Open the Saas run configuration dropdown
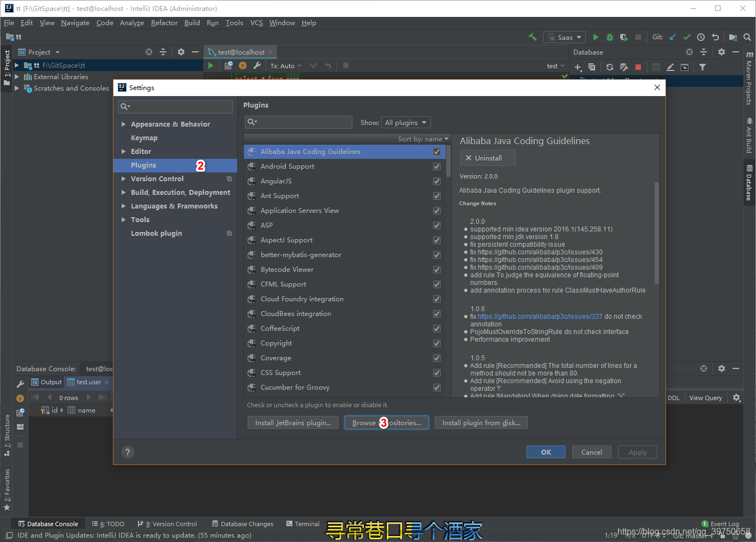The width and height of the screenshot is (756, 542). [x=565, y=37]
